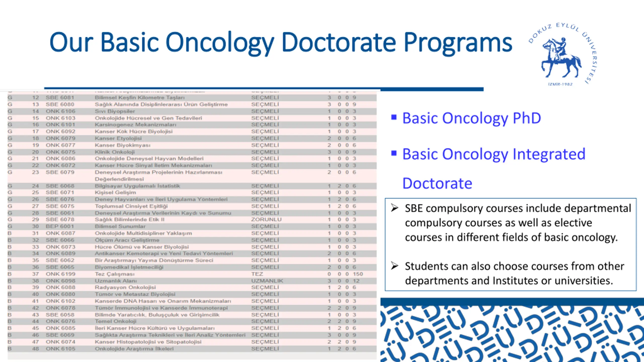Click course name 'Biyomedikal İşletmeciliği'
Viewport: 644px width, 362px height.
pos(129,267)
